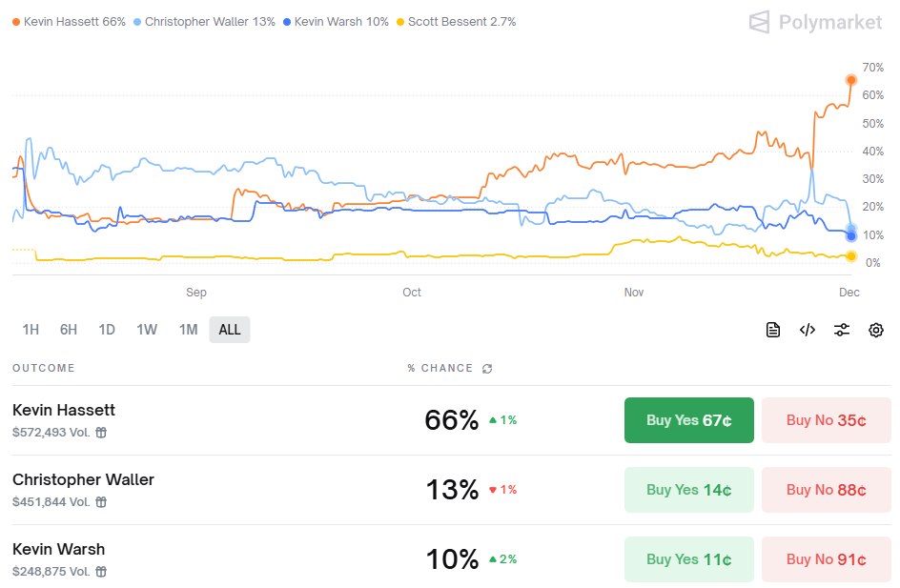This screenshot has width=900, height=588.
Task: Click the orange endpoint marker on chart
Action: [851, 80]
